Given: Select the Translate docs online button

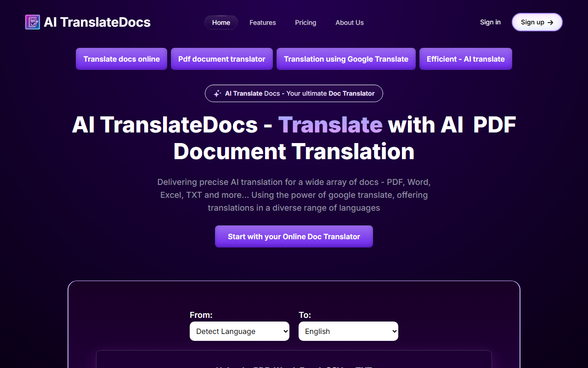Looking at the screenshot, I should click(122, 59).
